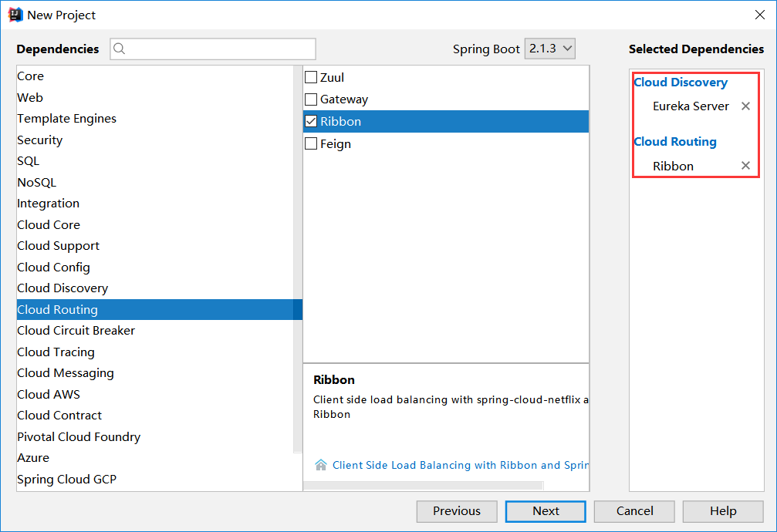Image resolution: width=777 pixels, height=532 pixels.
Task: Click the categories list vertical scrollbar
Action: point(298,259)
